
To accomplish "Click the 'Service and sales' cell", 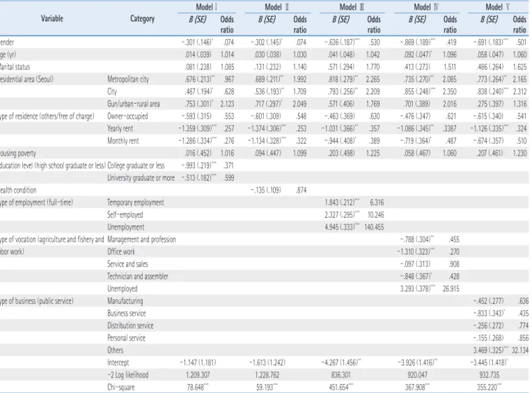I will pos(127,264).
